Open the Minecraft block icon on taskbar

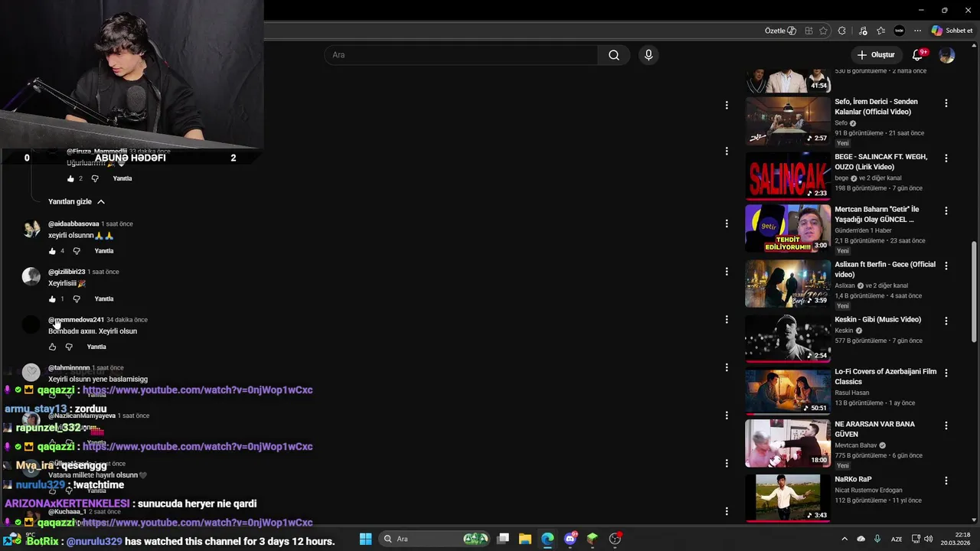pyautogui.click(x=592, y=539)
